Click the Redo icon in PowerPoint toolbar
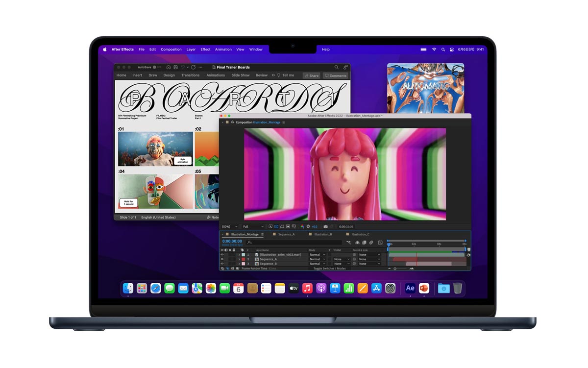The height and width of the screenshot is (368, 588). click(x=194, y=67)
